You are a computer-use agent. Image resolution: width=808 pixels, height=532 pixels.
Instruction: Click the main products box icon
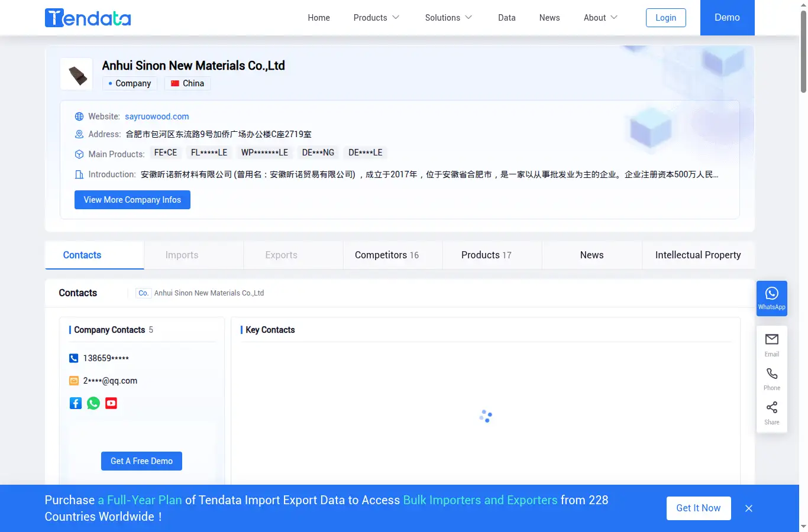(79, 154)
